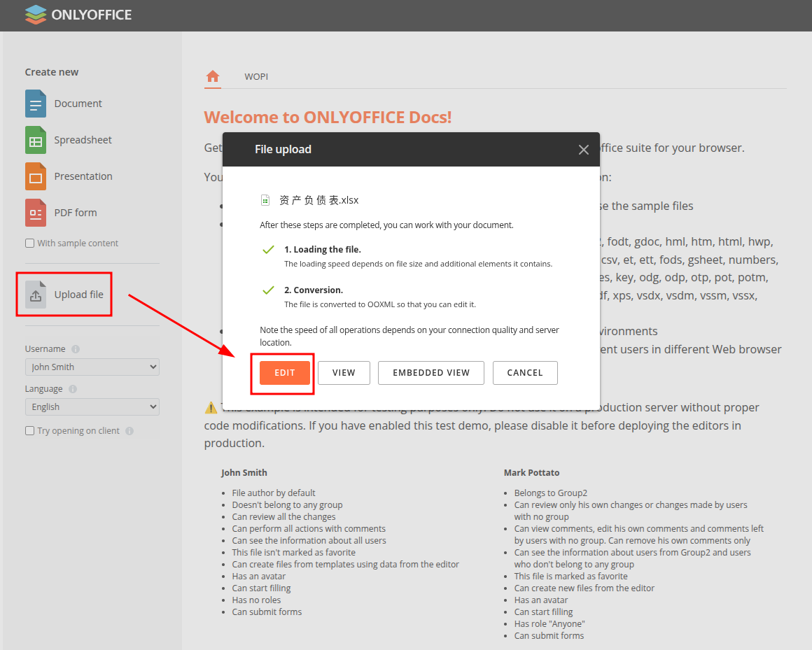Switch to the WOPI tab
812x650 pixels.
256,76
